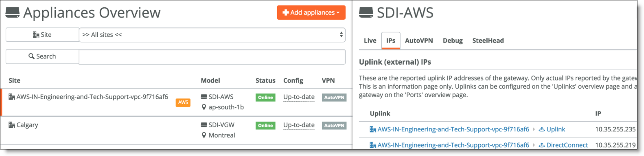Image resolution: width=644 pixels, height=156 pixels.
Task: Click the Search button
Action: click(42, 57)
